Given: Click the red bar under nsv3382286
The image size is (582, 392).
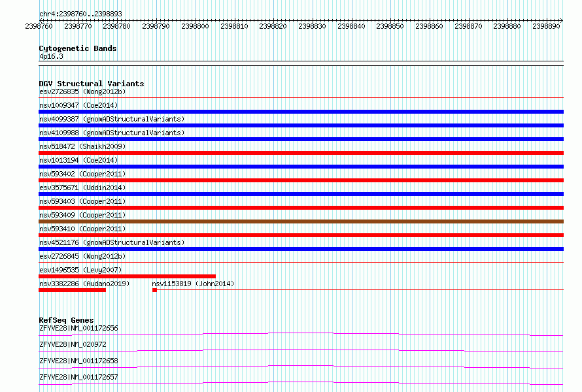Looking at the screenshot, I should 72,290.
